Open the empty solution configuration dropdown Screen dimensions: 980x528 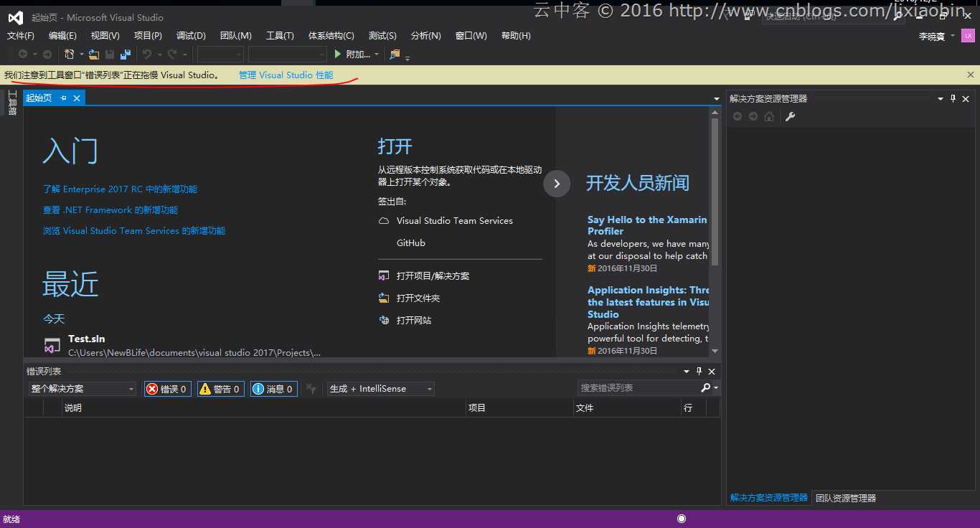(x=220, y=55)
